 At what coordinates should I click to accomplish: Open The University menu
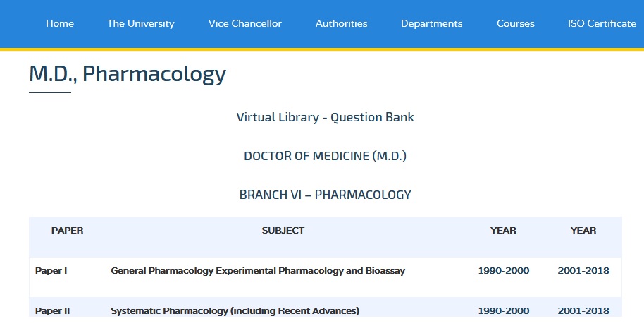[x=141, y=23]
